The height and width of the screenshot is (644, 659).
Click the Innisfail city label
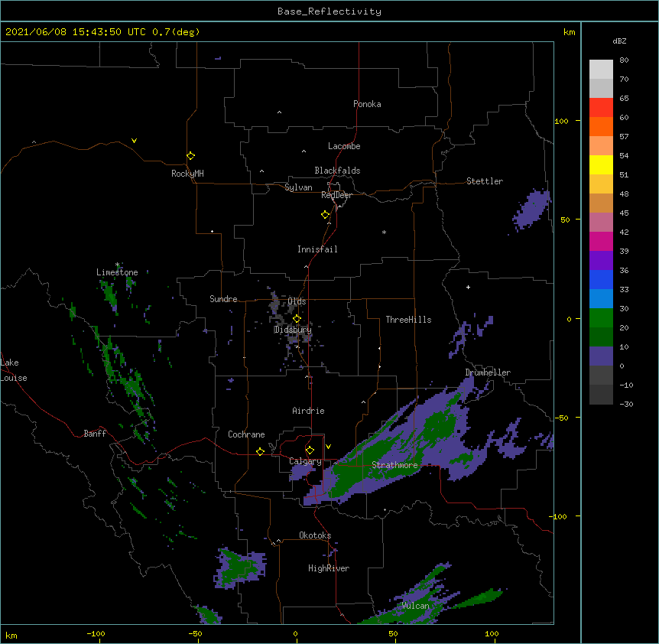317,249
